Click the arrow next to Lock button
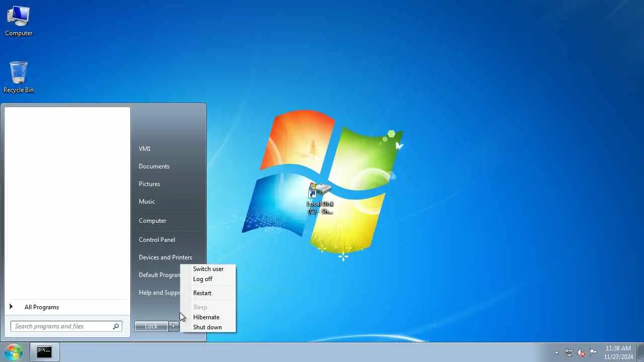The width and height of the screenshot is (644, 362). (x=173, y=326)
